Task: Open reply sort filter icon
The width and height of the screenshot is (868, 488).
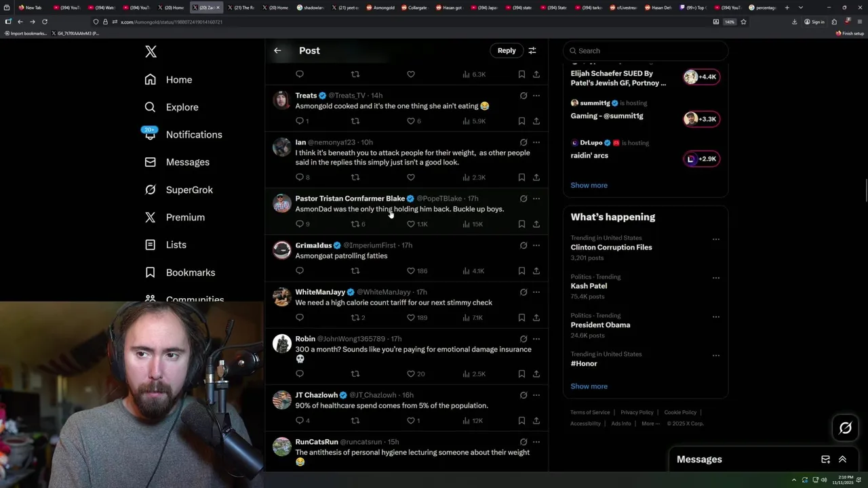Action: coord(532,50)
